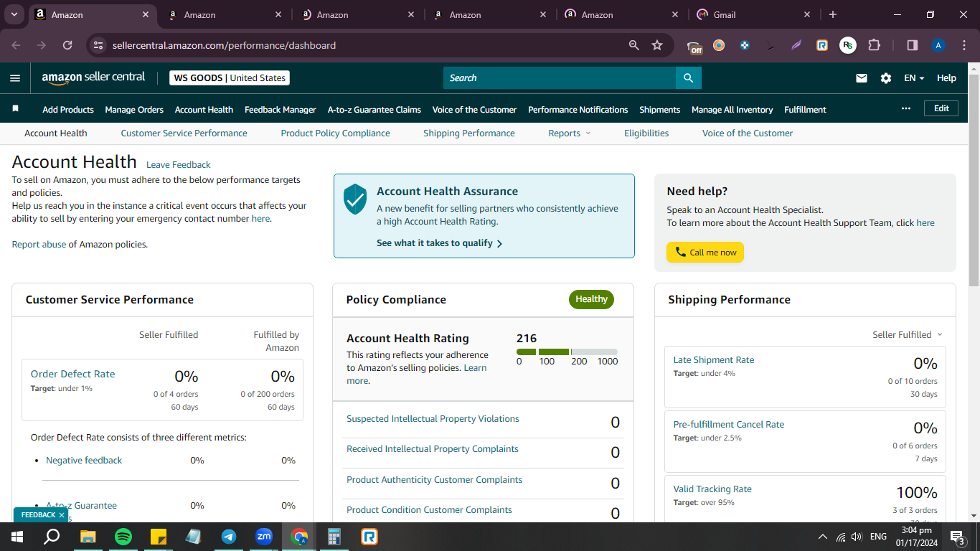The height and width of the screenshot is (551, 980).
Task: Expand See what it takes to qualify
Action: coord(439,243)
